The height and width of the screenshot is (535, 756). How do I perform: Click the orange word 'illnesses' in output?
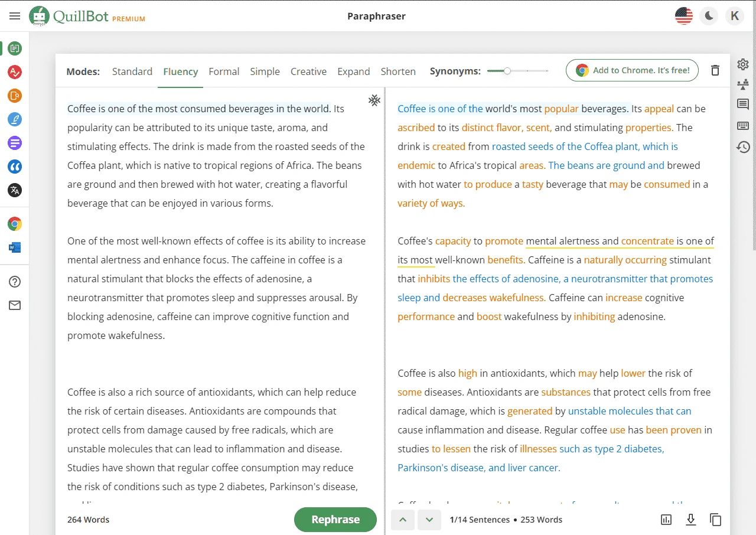(x=539, y=449)
